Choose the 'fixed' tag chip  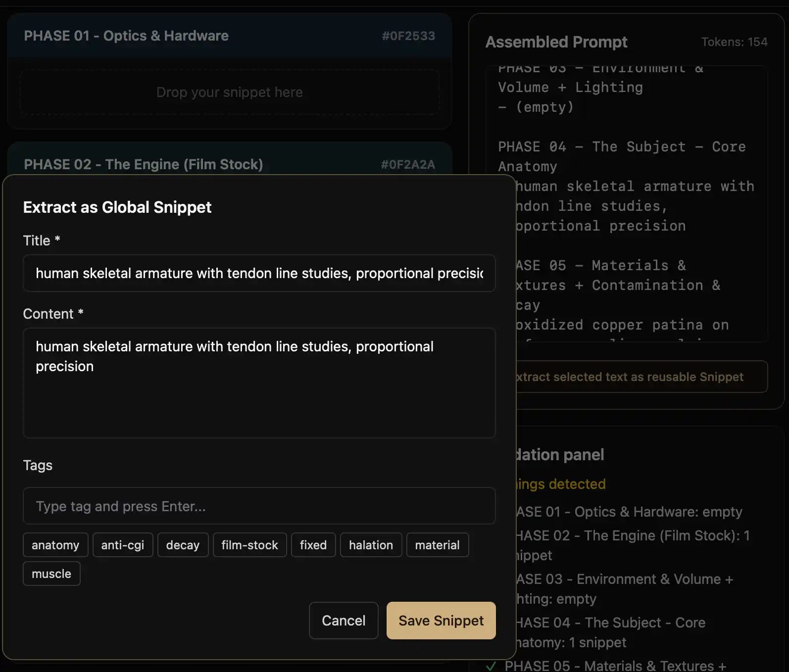313,545
